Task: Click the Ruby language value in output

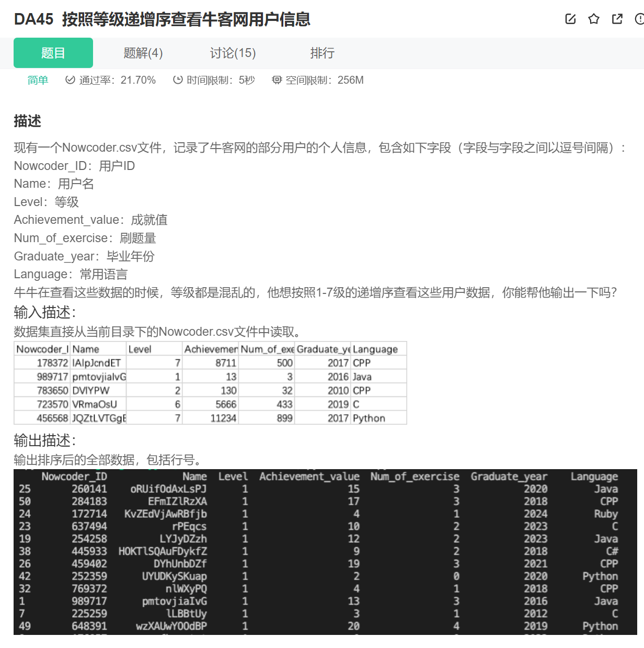Action: [x=606, y=514]
